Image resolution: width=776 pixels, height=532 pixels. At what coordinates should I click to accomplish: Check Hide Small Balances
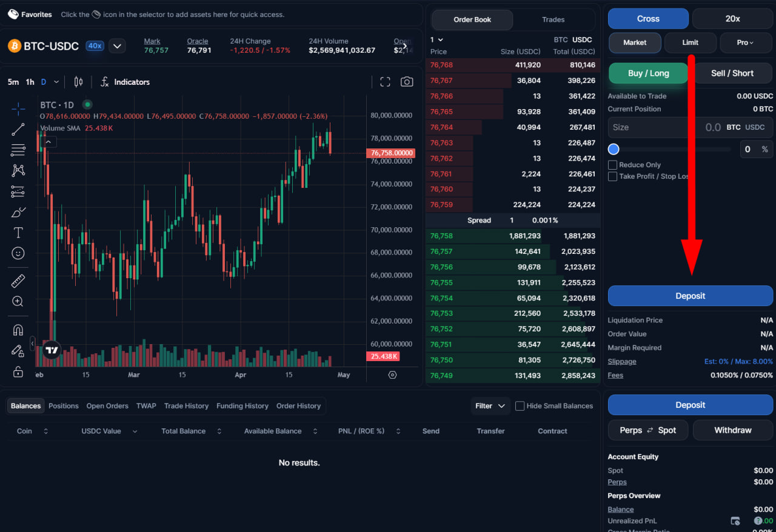[520, 406]
